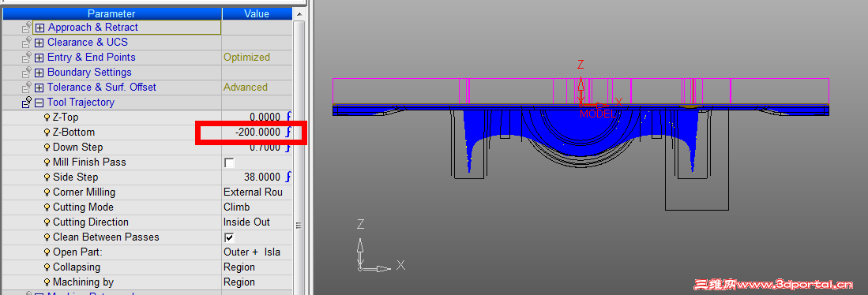Click the lightbulb icon beside Cutting Mode
Image resolution: width=868 pixels, height=295 pixels.
coord(47,207)
